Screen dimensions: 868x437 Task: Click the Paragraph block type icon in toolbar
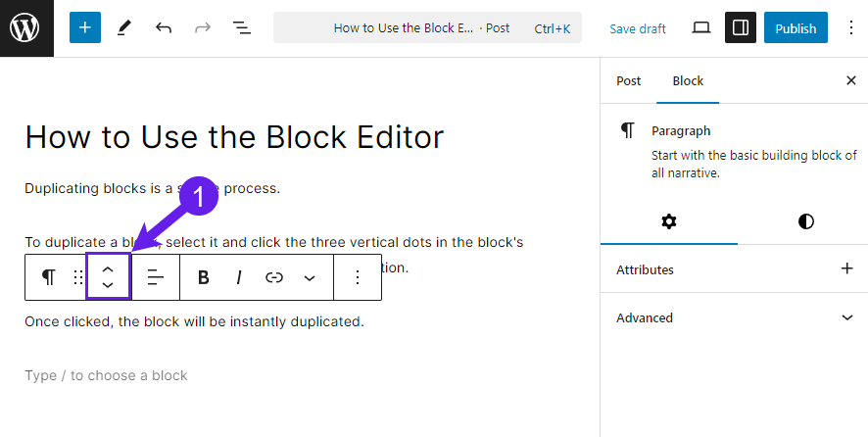point(49,277)
